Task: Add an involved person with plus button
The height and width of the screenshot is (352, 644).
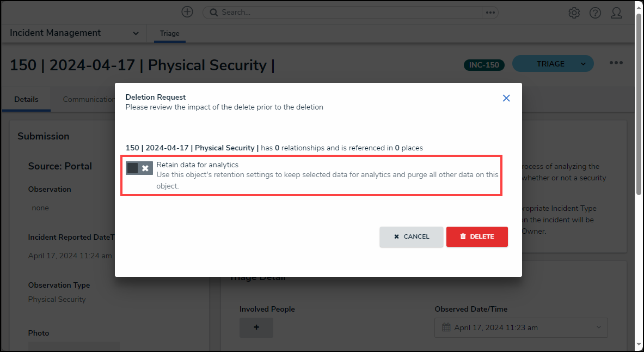Action: (256, 327)
